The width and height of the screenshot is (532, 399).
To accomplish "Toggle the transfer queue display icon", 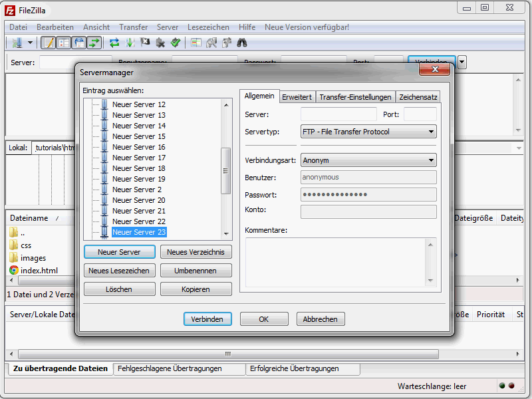I will pos(94,43).
